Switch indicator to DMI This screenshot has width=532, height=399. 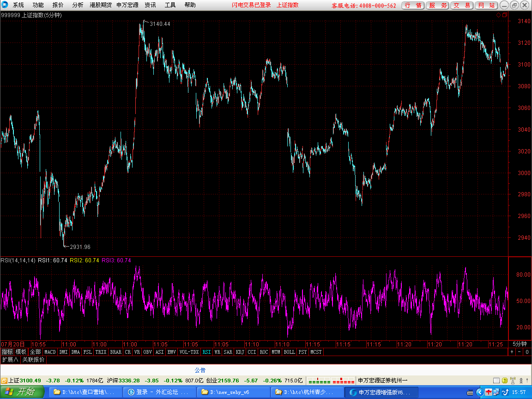[63, 352]
